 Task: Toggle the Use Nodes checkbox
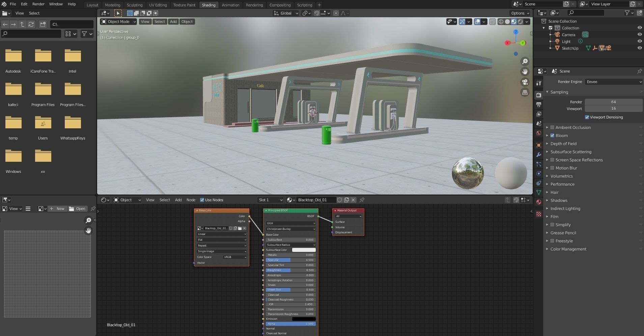pyautogui.click(x=202, y=200)
